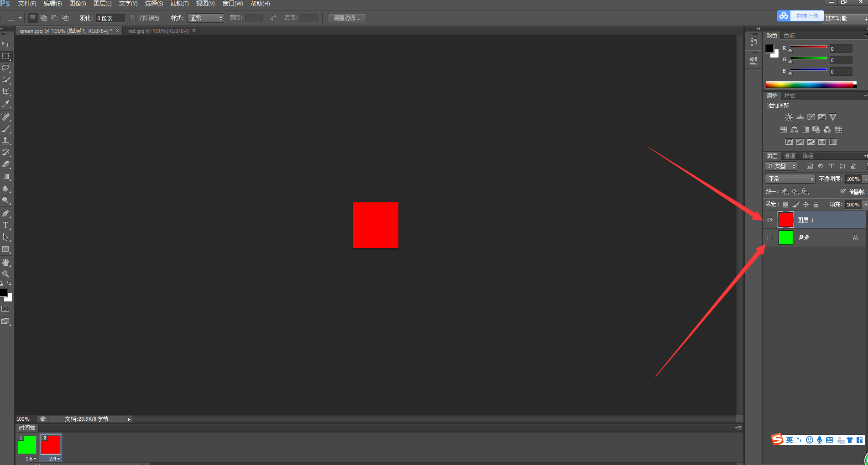Open the 文件(F) menu
The image size is (868, 465).
click(x=27, y=4)
